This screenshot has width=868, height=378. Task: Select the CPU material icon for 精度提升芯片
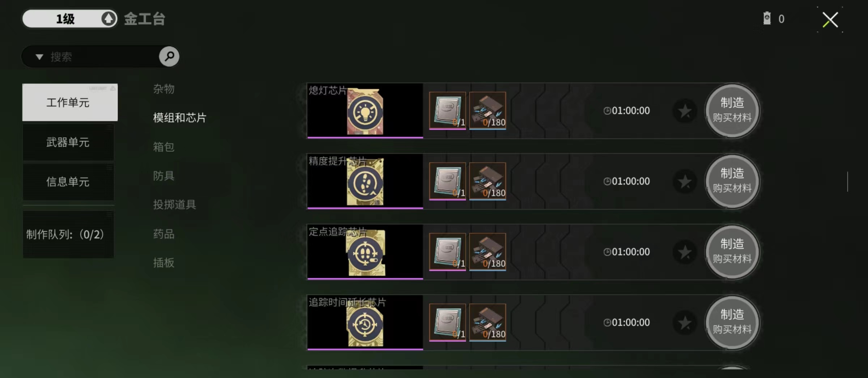click(x=447, y=181)
